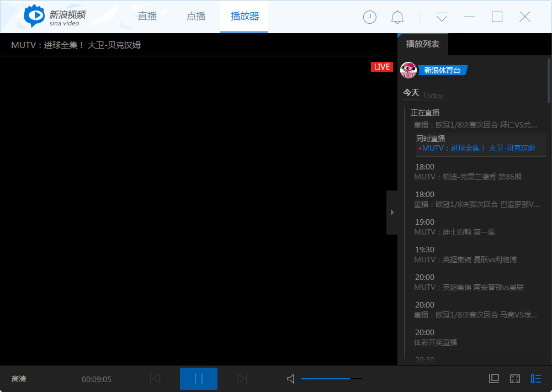The width and height of the screenshot is (552, 392).
Task: Select the 播放列表 tab
Action: [x=423, y=44]
